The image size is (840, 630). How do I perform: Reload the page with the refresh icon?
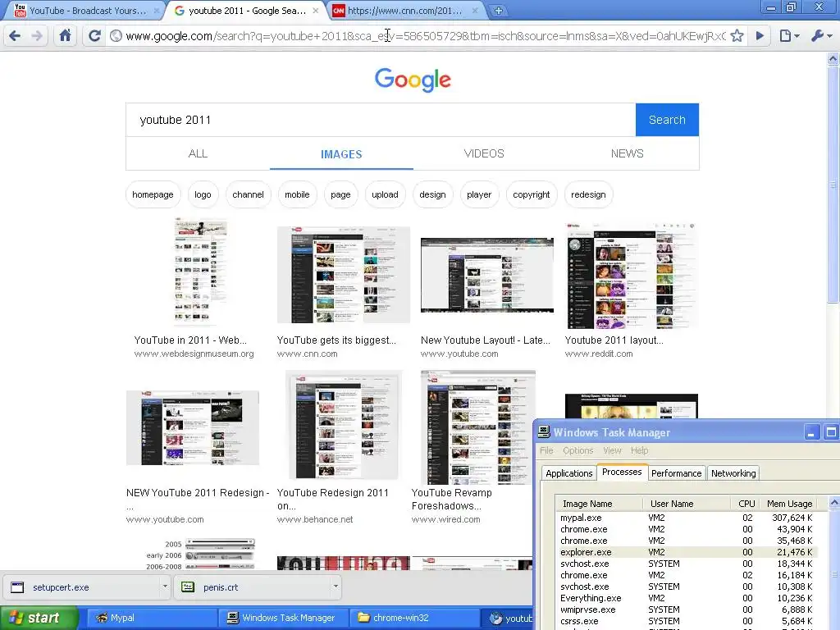(94, 36)
